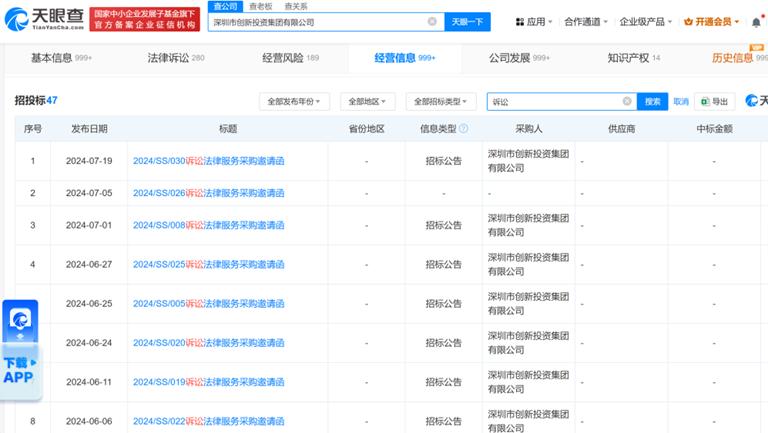Viewport: 768px width, 433px height.
Task: Expand the 全部地区 dropdown
Action: point(368,101)
